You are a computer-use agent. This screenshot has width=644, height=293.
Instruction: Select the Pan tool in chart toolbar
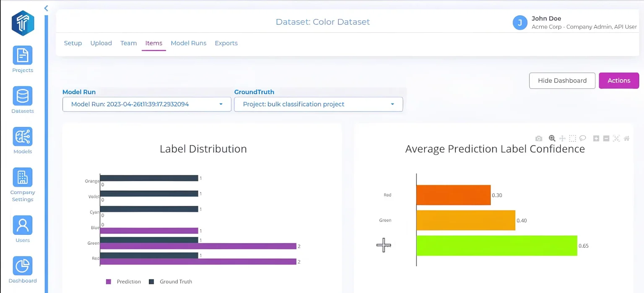pyautogui.click(x=562, y=138)
